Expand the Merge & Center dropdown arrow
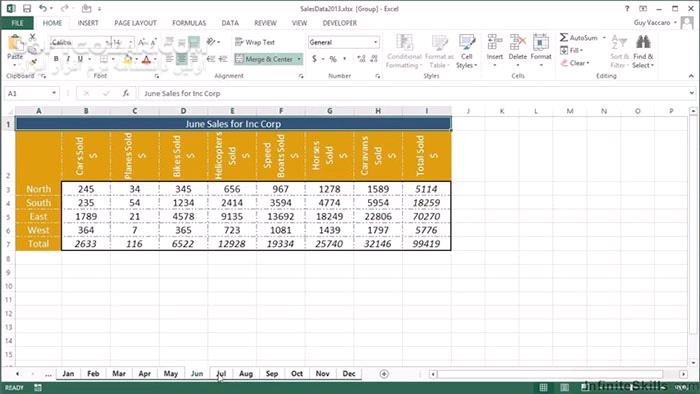 click(x=299, y=59)
